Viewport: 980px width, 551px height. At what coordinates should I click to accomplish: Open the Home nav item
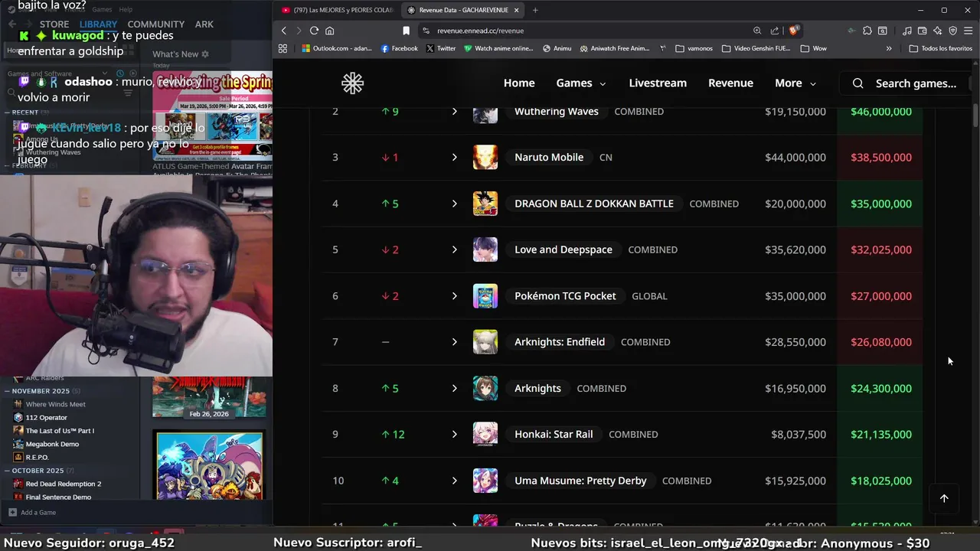click(519, 83)
